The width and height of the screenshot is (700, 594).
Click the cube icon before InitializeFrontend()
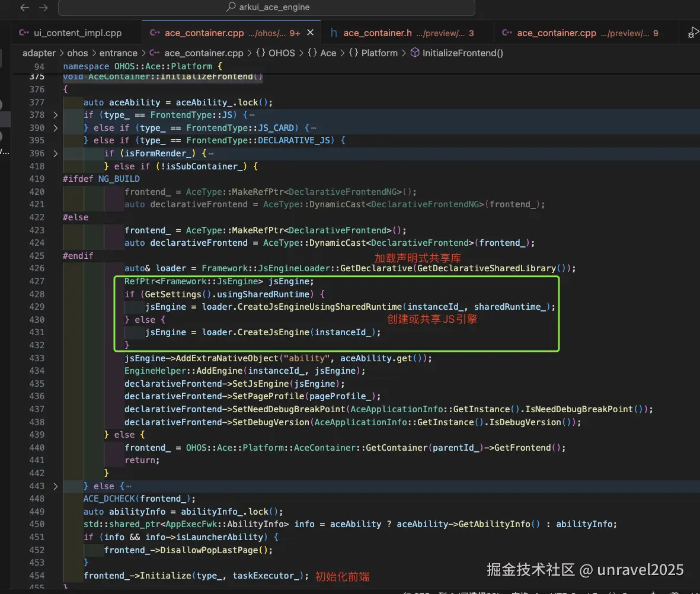(x=415, y=53)
